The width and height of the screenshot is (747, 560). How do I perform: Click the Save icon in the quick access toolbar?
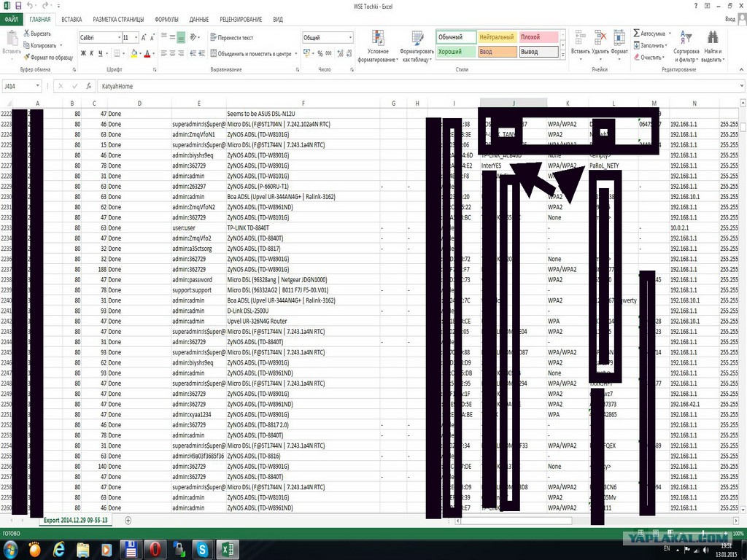[x=18, y=6]
